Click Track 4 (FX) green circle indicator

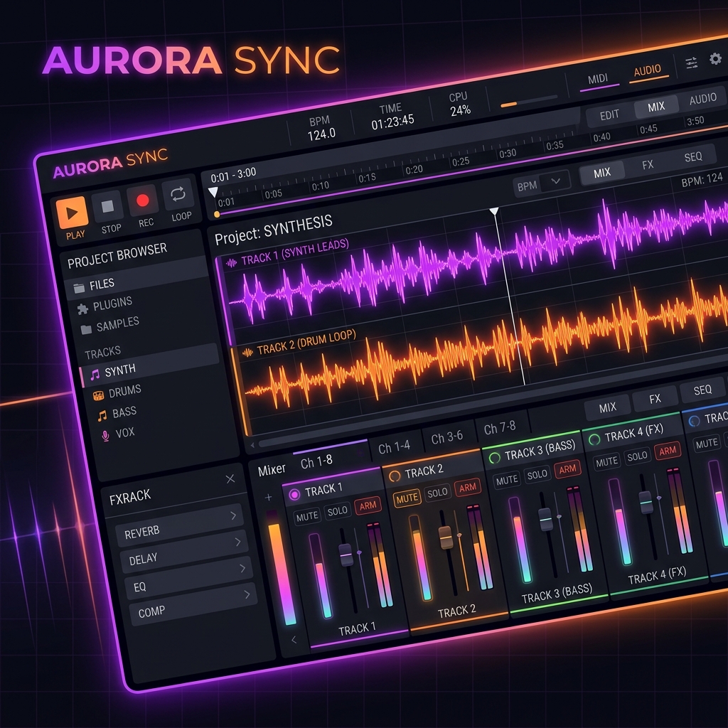[x=594, y=439]
